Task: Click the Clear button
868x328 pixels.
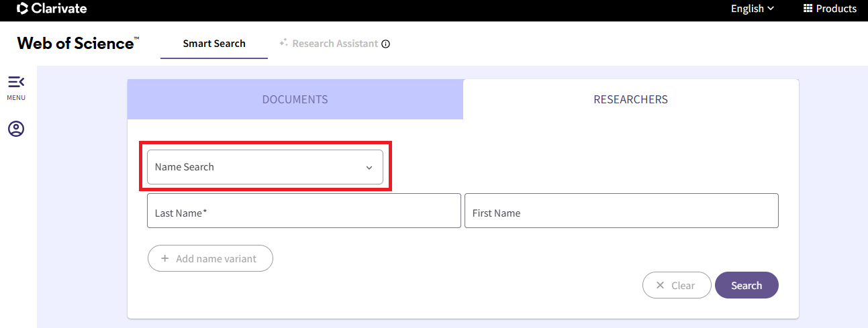Action: pyautogui.click(x=677, y=285)
